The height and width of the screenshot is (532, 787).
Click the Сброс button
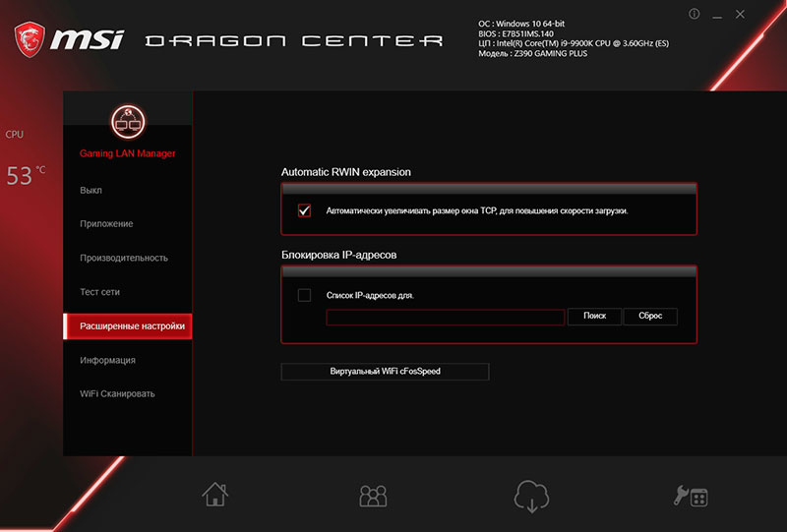point(650,317)
